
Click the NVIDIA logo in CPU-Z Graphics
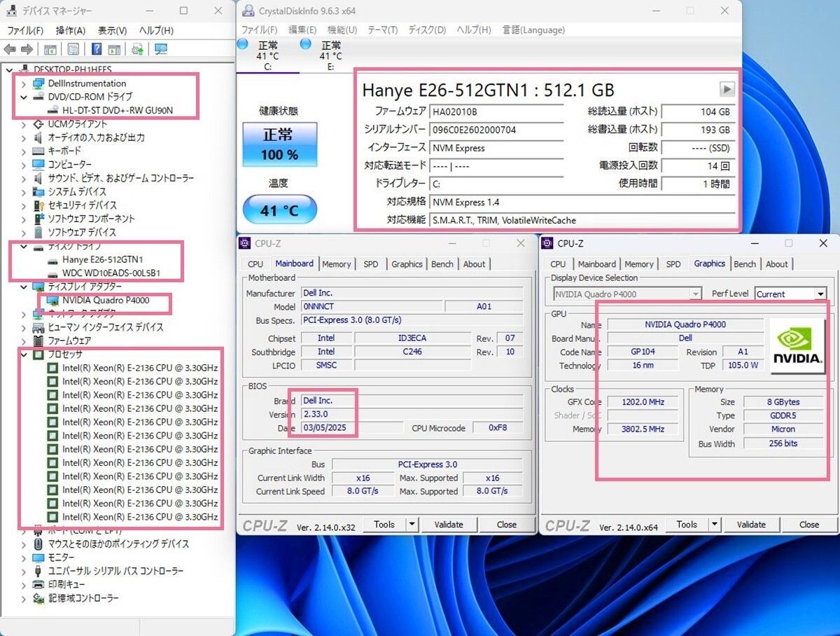[797, 345]
